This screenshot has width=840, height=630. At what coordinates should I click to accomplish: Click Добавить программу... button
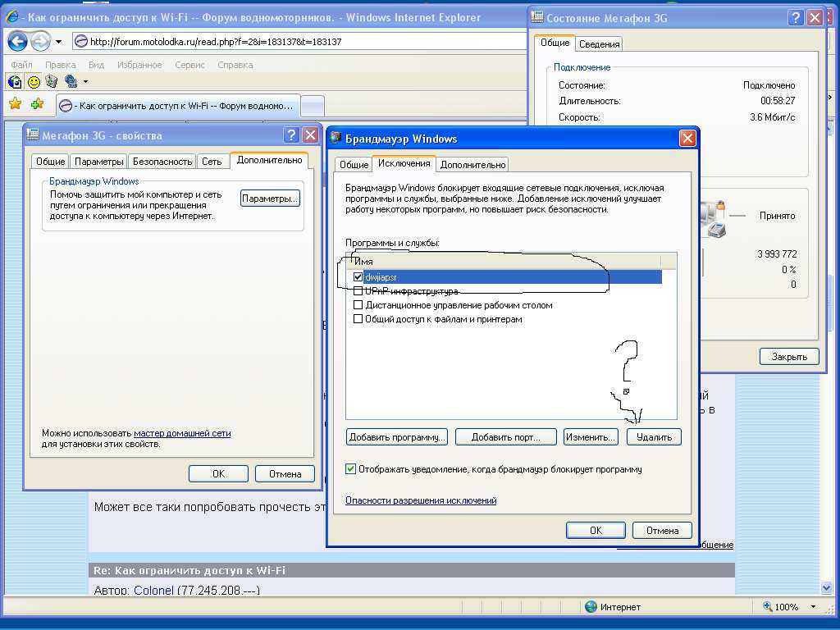point(397,437)
